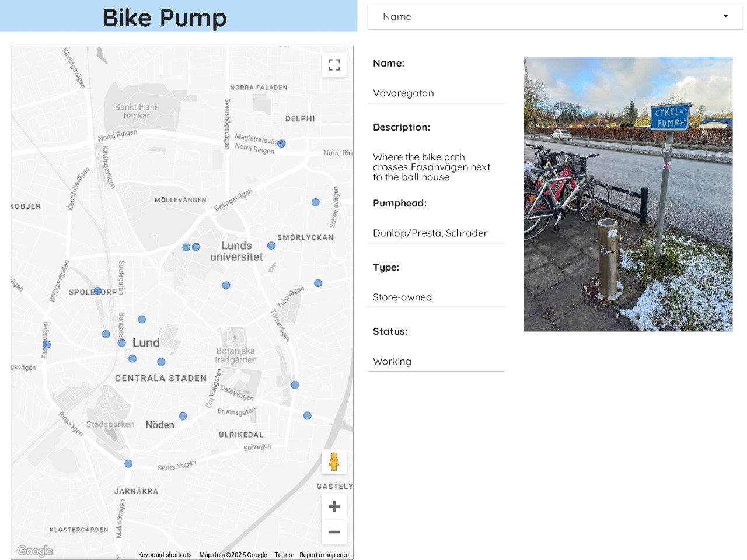This screenshot has width=747, height=560.
Task: Open Keyboard shortcuts for the map
Action: pyautogui.click(x=165, y=555)
